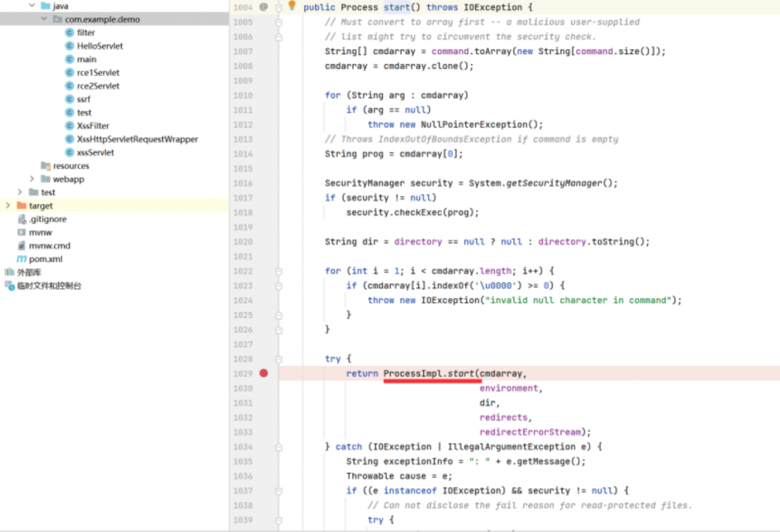
Task: Click the "invalid null character in command" string
Action: point(579,301)
